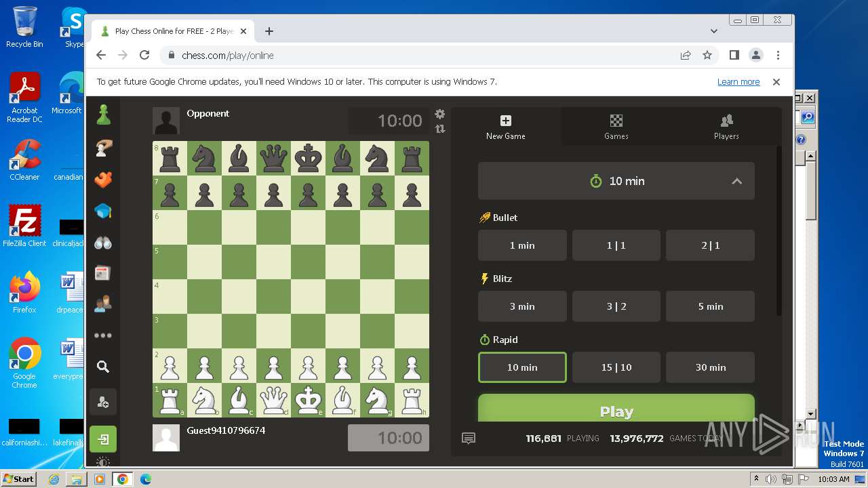Click the green Play button

pos(616,409)
